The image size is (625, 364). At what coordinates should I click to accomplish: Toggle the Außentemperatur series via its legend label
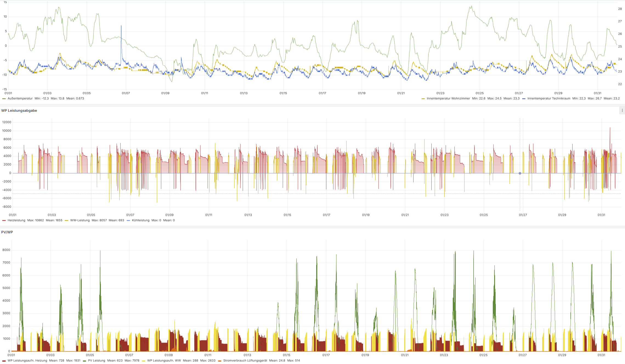(20, 99)
